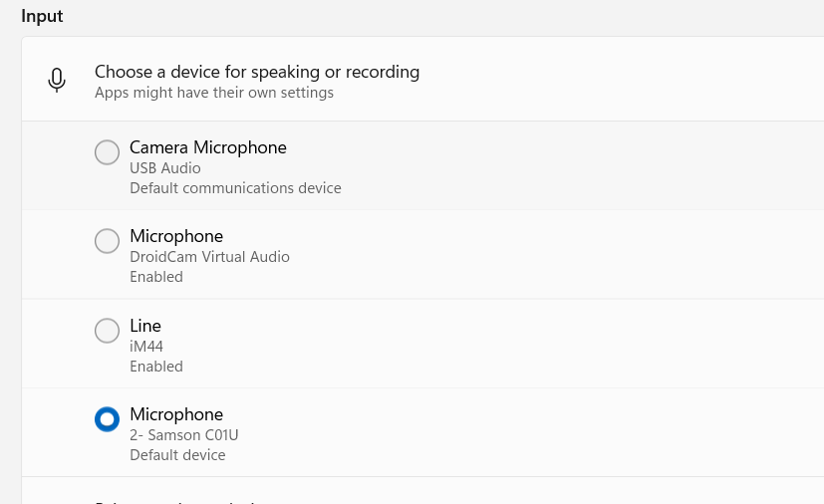
Task: Click the '2- Samson C01U' description text
Action: [x=184, y=435]
